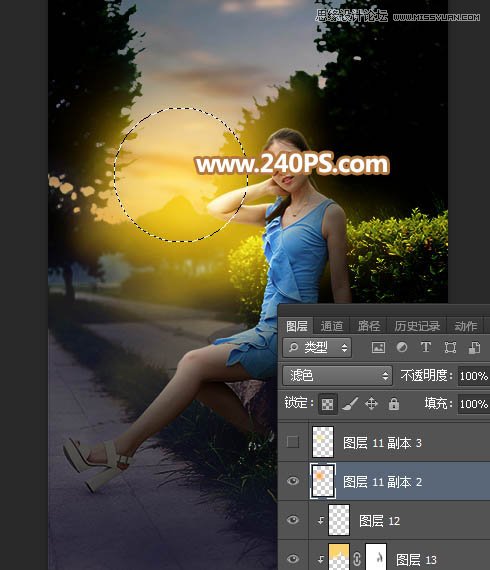Click the 不透明度 value field

coord(474,376)
